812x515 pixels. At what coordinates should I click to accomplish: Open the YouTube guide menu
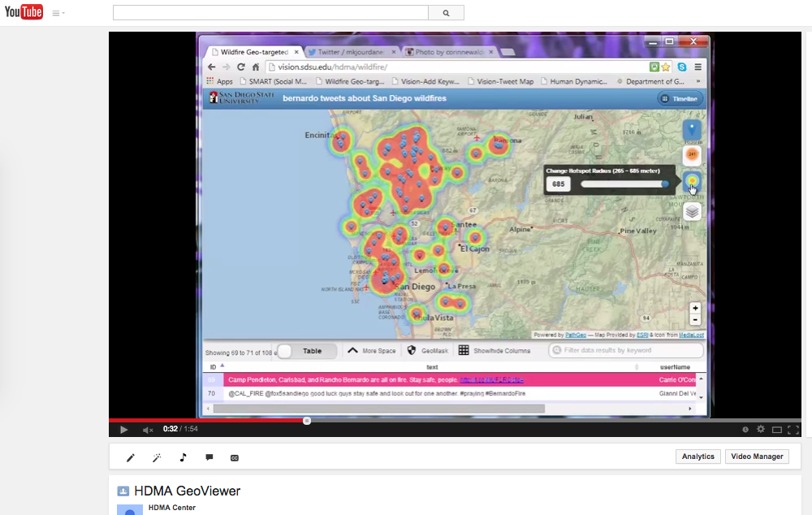click(58, 13)
